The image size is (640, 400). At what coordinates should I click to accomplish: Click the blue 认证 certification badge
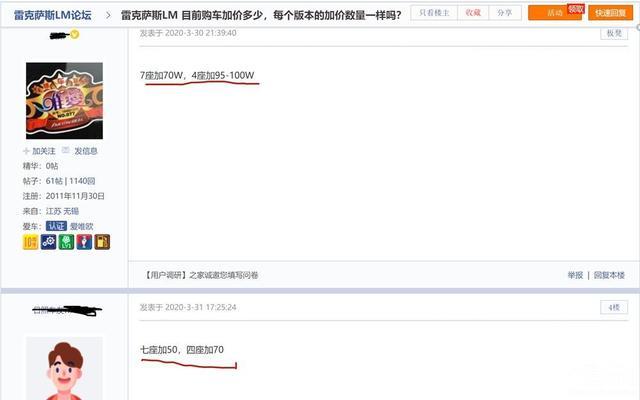[56, 226]
